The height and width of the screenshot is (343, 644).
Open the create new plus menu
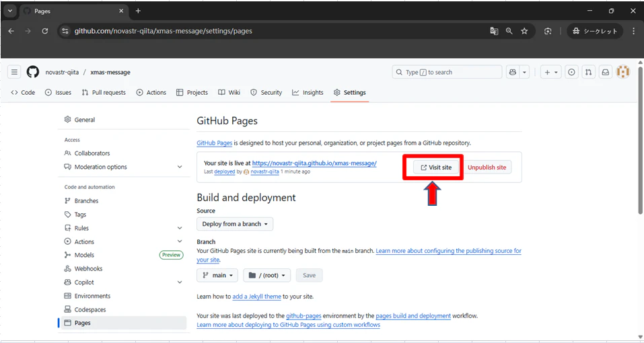(550, 72)
